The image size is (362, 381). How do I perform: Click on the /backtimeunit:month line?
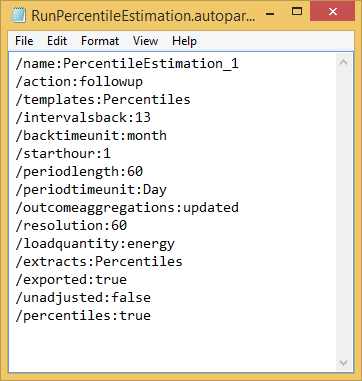click(91, 135)
